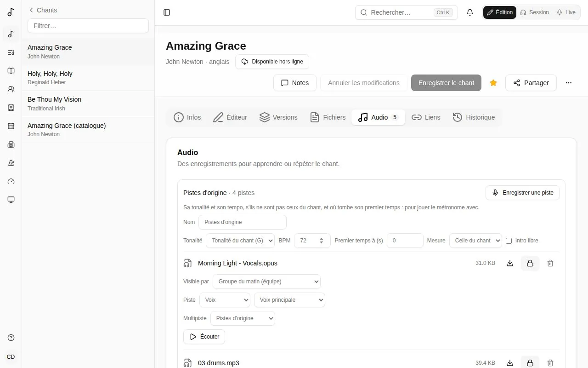The image size is (588, 368).
Task: Delete Morning Light - Vocals.opus
Action: pos(550,263)
